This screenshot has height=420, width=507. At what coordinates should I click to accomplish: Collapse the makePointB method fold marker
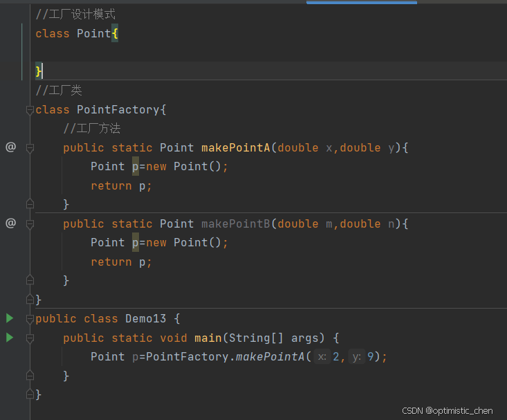coord(30,225)
